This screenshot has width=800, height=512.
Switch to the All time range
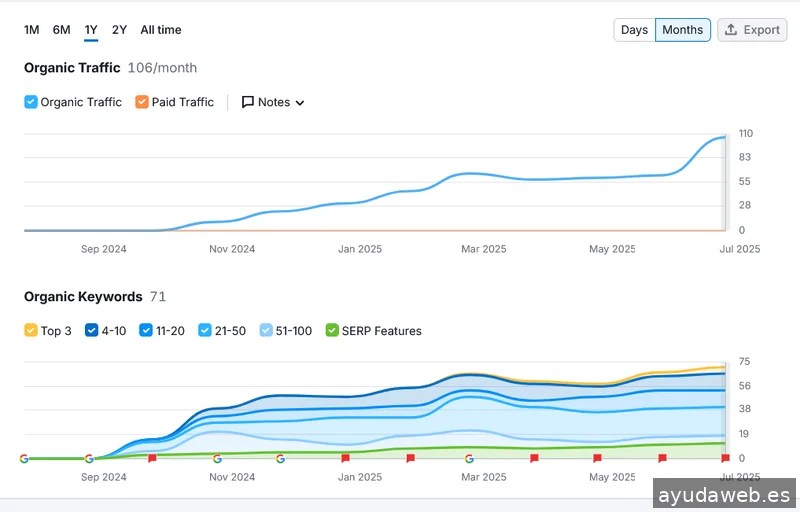(161, 30)
